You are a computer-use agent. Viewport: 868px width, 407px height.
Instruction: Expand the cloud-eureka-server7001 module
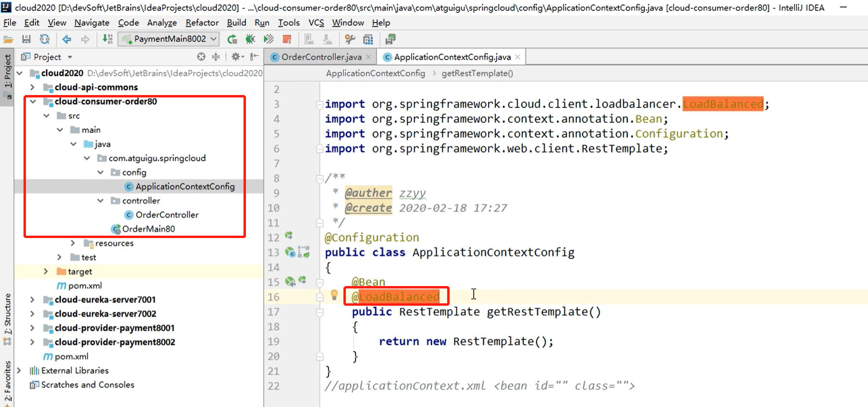coord(32,300)
